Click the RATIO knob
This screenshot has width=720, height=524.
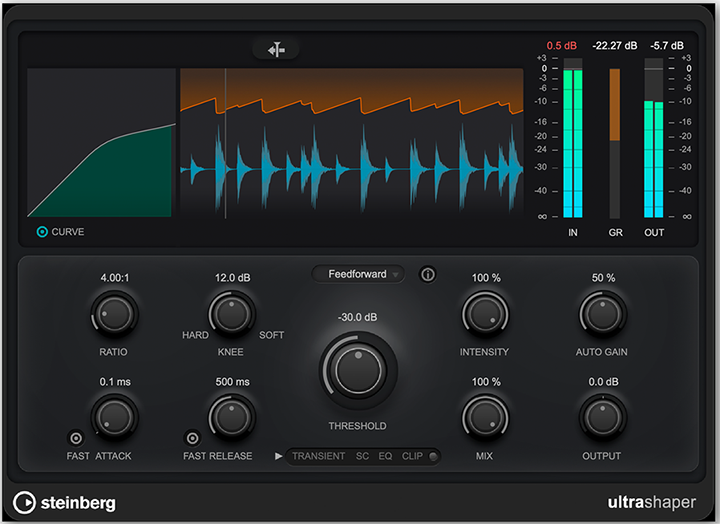(x=114, y=315)
